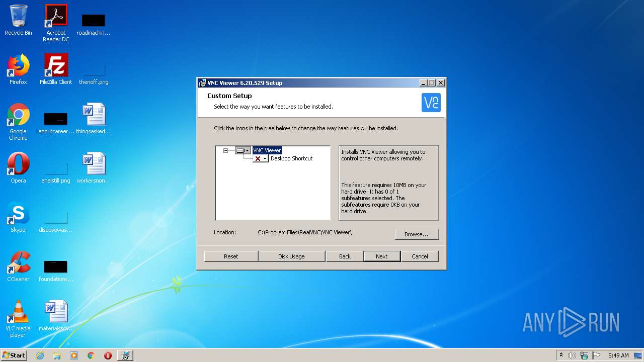The image size is (644, 362).
Task: Open Chrome from the taskbar
Action: [x=91, y=355]
